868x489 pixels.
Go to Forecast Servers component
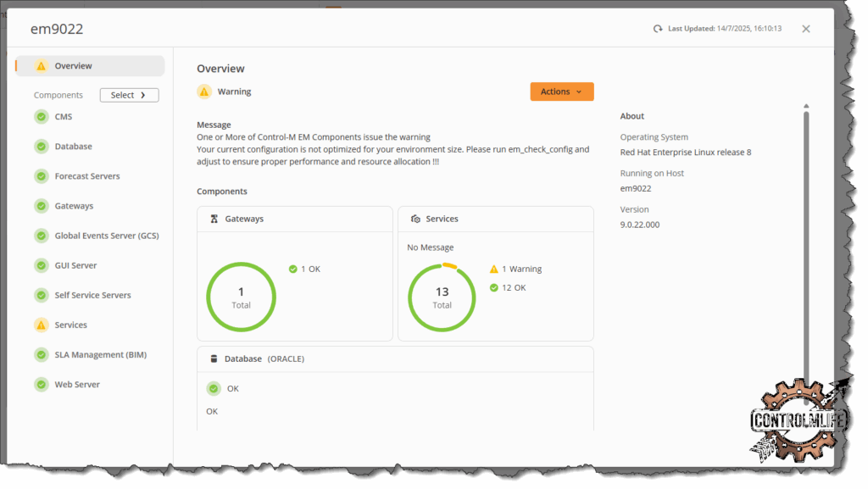coord(86,176)
